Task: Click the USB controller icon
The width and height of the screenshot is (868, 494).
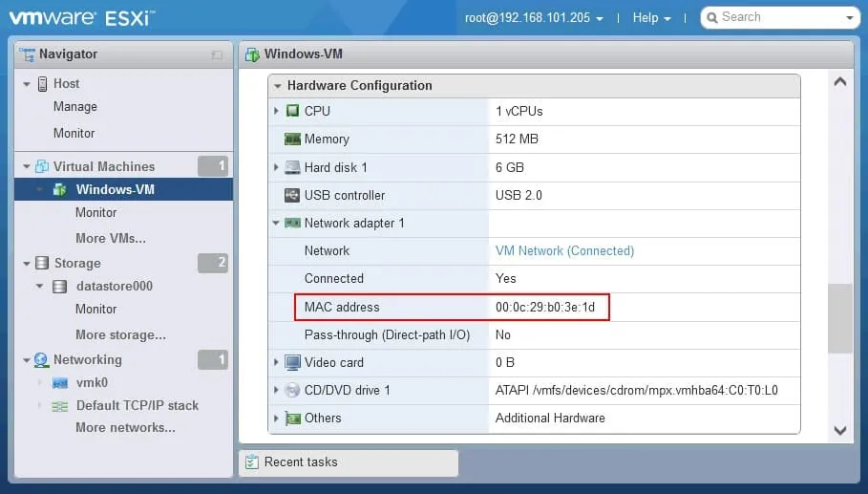Action: point(292,195)
